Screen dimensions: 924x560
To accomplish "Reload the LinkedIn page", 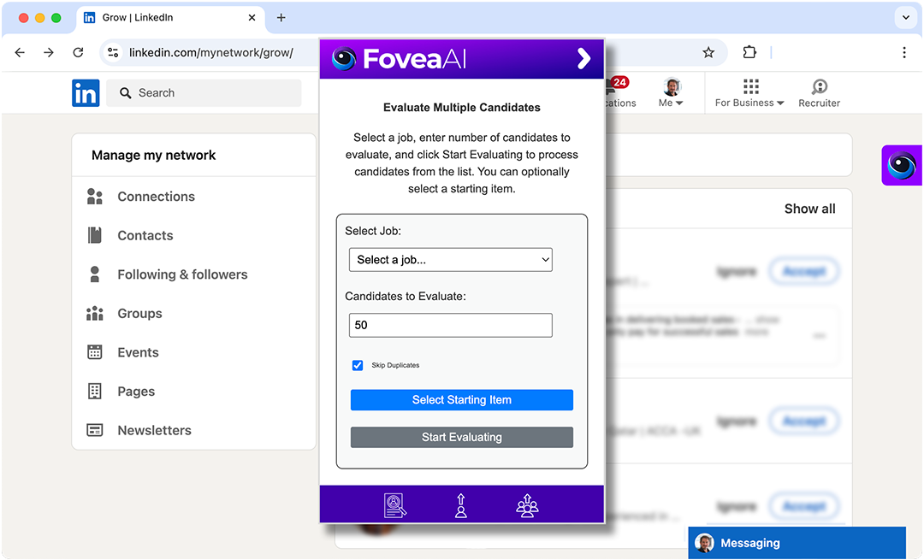I will (x=78, y=52).
